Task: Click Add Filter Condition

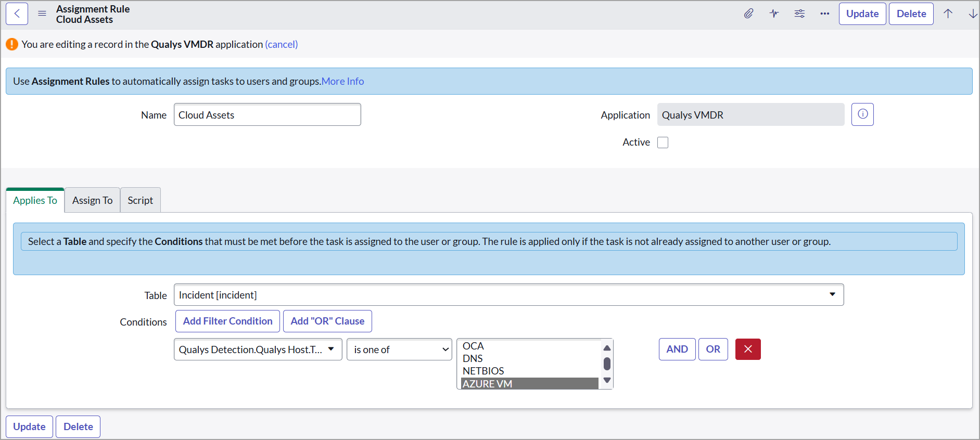Action: (227, 321)
